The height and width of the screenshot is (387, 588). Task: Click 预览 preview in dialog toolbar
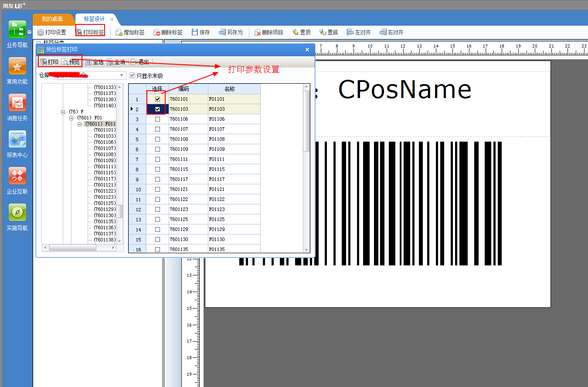point(71,62)
